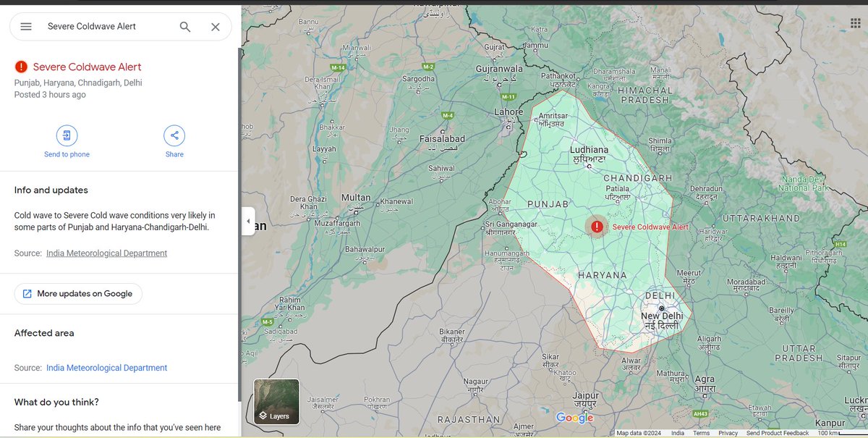Click the red alert marker on the map
Screen dimensions: 868x438
pyautogui.click(x=597, y=227)
